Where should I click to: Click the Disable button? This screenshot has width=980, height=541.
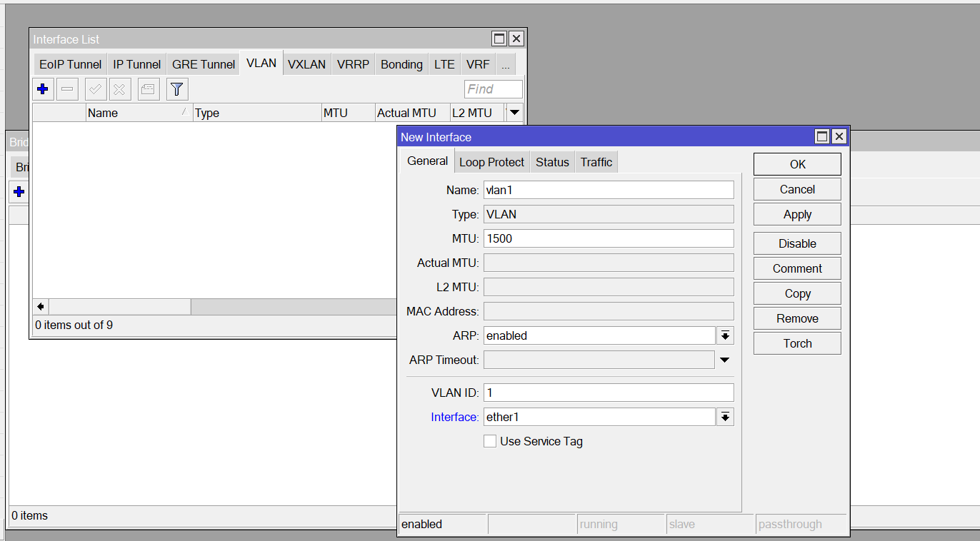(797, 243)
